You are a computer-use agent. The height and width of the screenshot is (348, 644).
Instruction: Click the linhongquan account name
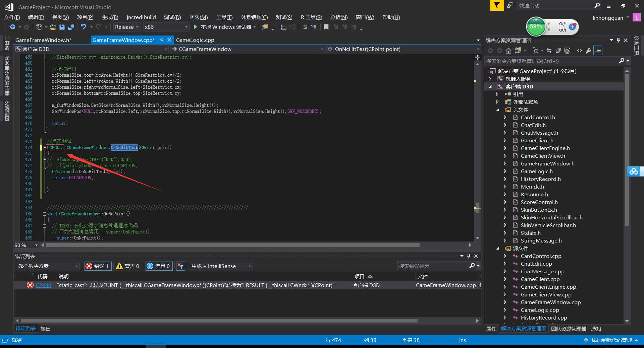(x=608, y=18)
